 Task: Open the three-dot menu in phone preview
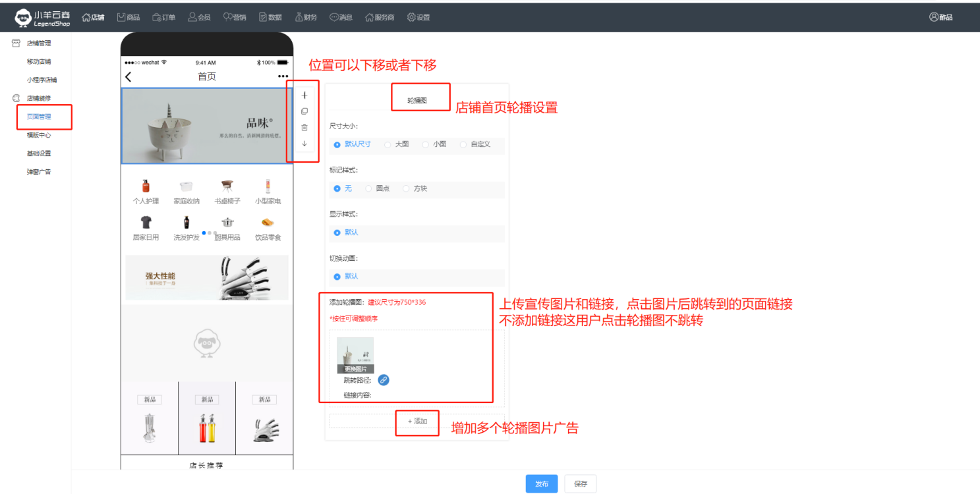click(x=283, y=77)
